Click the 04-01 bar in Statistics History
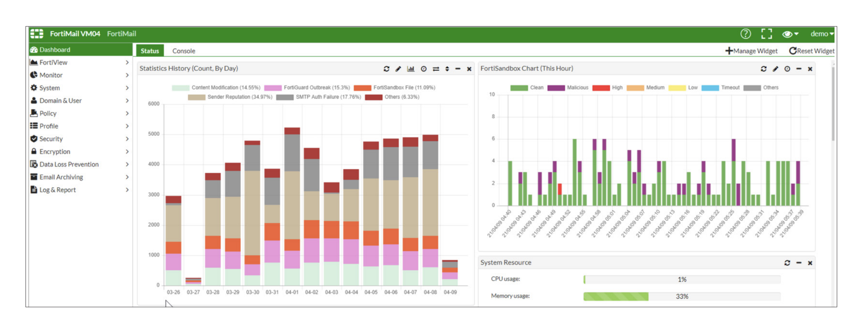 coord(292,206)
